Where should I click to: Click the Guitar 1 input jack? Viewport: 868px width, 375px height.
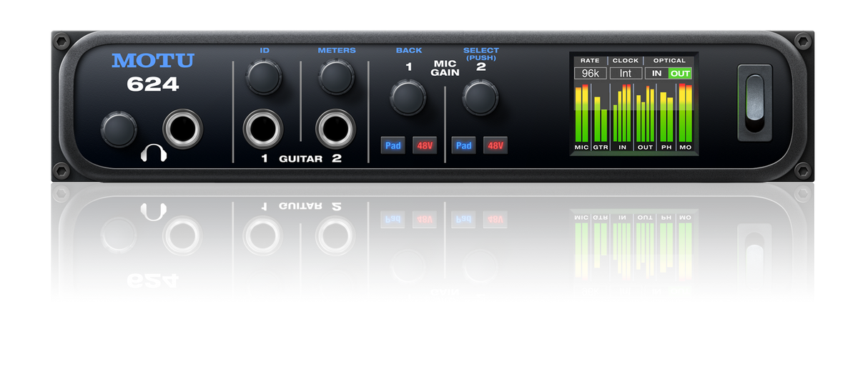263,130
